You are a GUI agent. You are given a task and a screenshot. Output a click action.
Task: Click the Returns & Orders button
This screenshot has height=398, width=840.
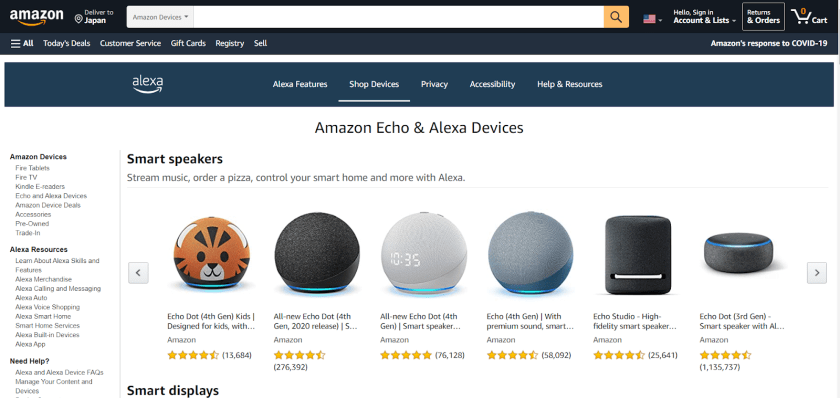(x=763, y=17)
